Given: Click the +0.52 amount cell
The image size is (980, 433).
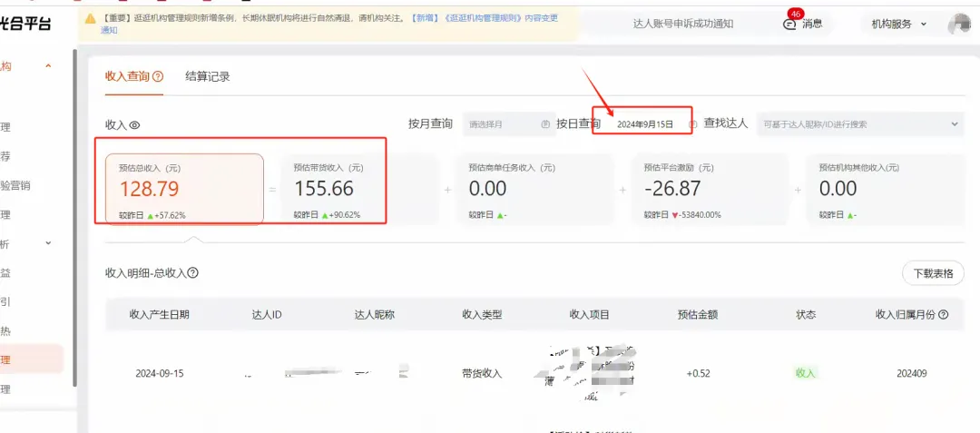Looking at the screenshot, I should 698,374.
